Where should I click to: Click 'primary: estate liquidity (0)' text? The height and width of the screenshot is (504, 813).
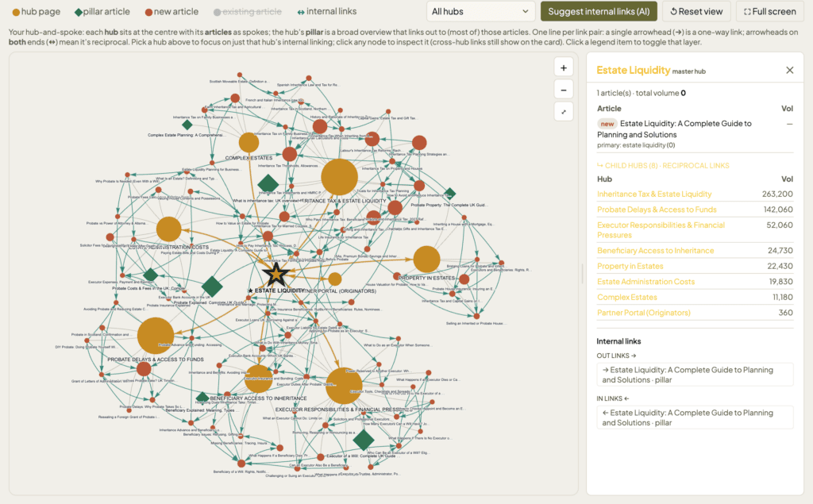tap(636, 145)
